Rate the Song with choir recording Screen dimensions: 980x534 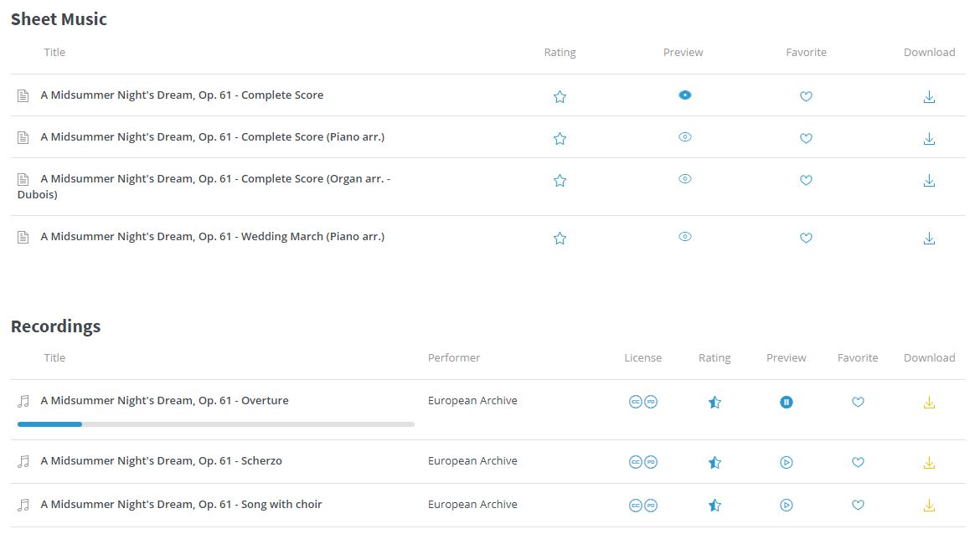click(x=715, y=506)
